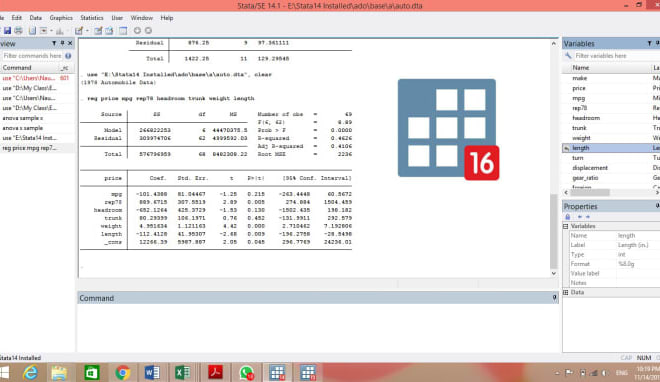
Task: Click the info icon beside command filter
Action: tap(68, 56)
